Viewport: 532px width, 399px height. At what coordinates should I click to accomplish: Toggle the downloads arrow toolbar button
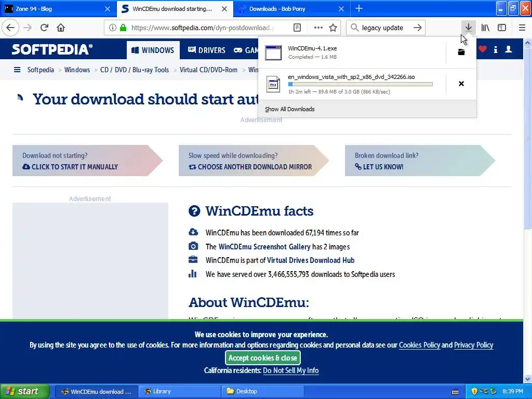click(468, 28)
